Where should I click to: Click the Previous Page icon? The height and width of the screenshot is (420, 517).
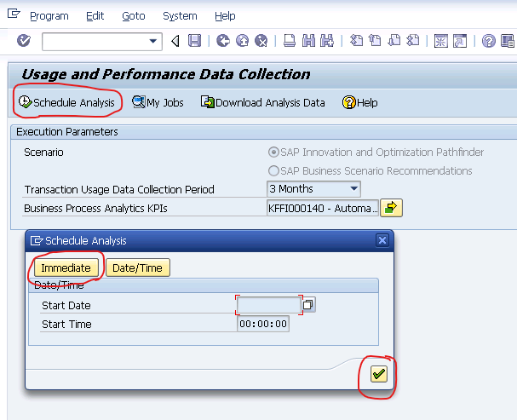[x=375, y=41]
